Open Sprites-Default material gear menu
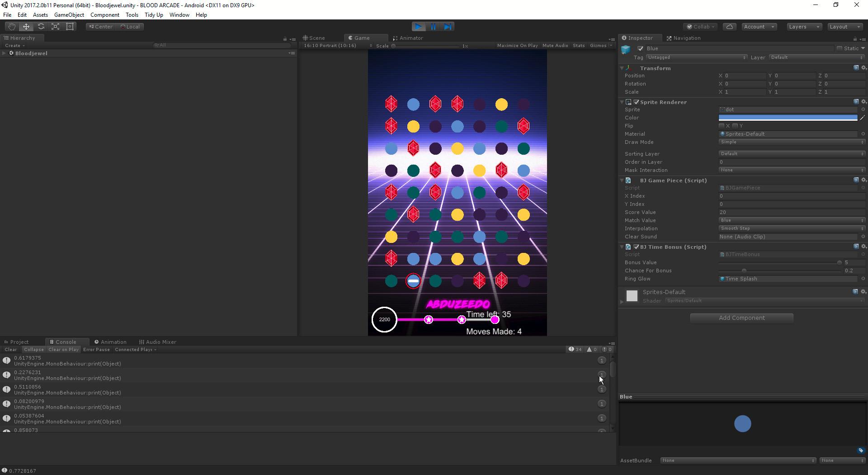The image size is (868, 475). (863, 292)
